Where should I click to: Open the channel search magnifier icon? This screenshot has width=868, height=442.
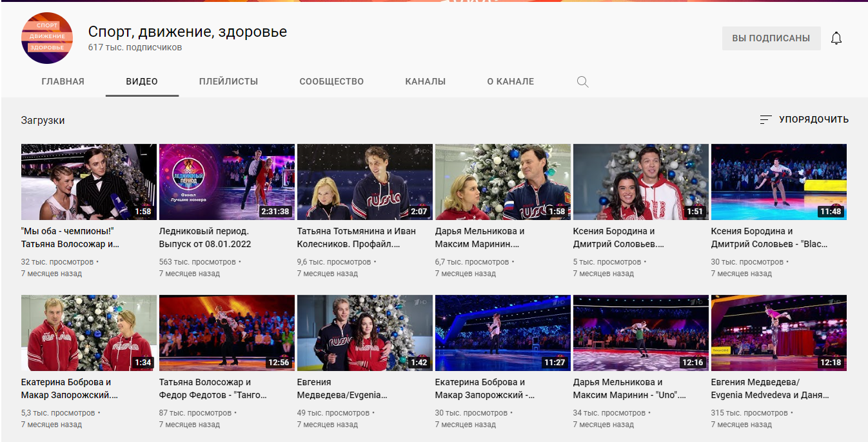tap(582, 82)
